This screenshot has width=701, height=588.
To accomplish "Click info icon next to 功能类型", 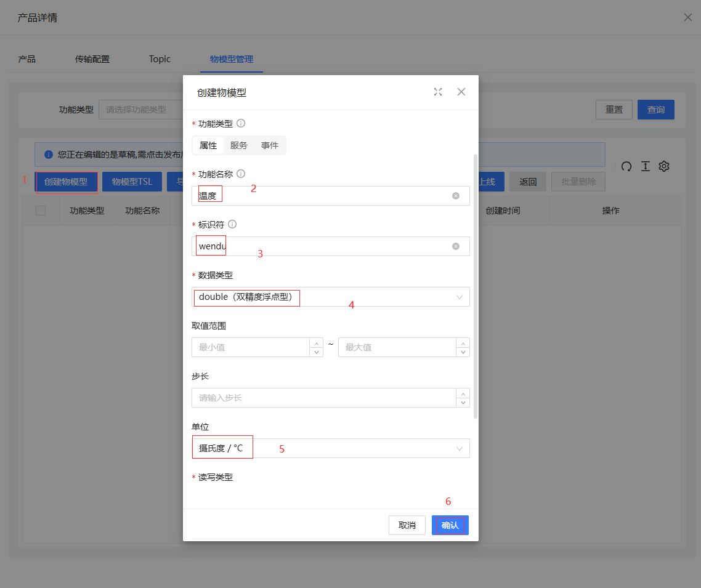I will click(x=241, y=123).
